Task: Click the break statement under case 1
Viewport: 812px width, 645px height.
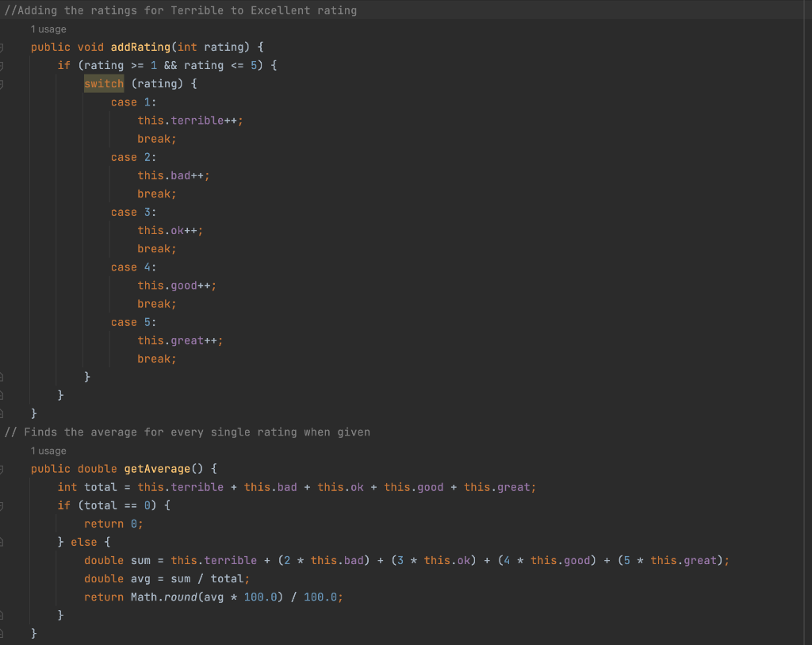Action: click(155, 138)
